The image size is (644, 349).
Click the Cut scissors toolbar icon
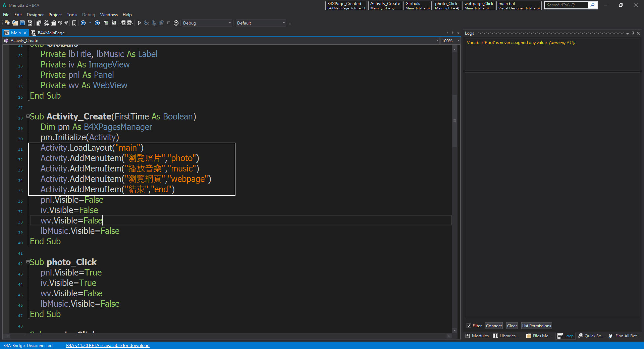click(x=46, y=23)
